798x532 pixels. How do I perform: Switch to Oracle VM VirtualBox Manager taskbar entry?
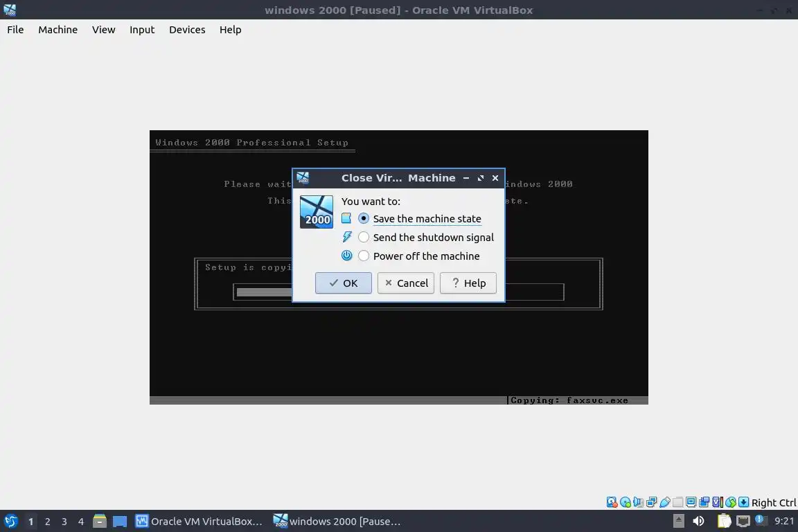point(199,522)
